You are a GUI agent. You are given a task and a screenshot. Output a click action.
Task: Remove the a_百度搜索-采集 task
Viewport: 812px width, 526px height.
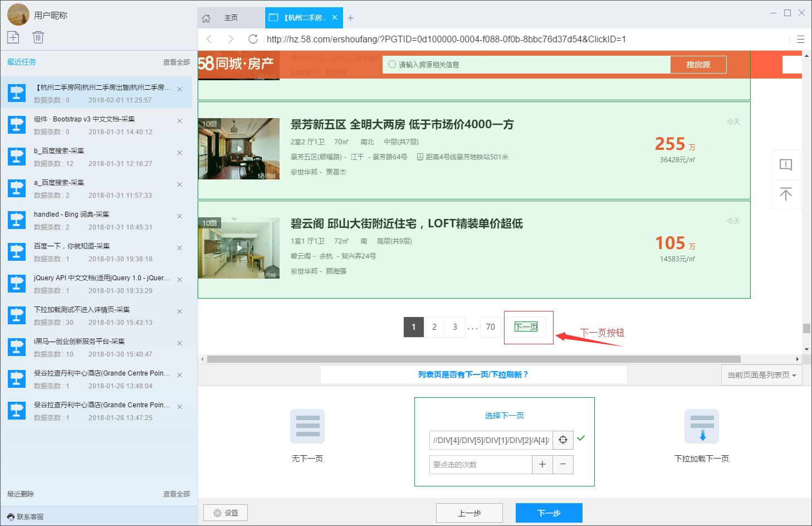coord(179,184)
